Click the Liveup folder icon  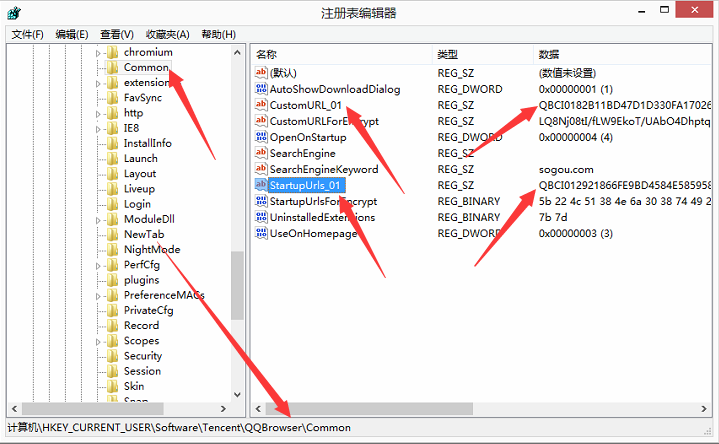pos(112,189)
